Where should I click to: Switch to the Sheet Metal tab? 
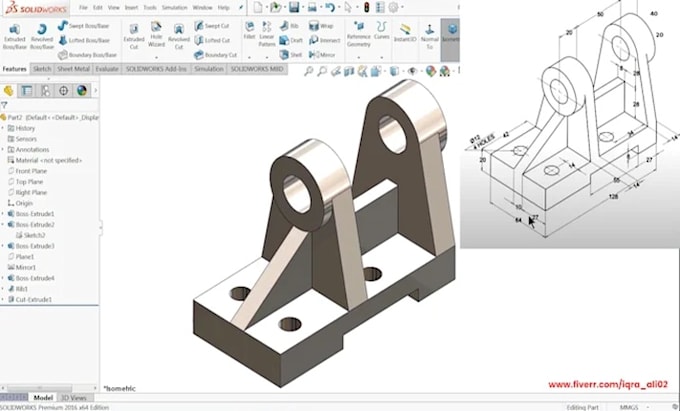click(73, 69)
